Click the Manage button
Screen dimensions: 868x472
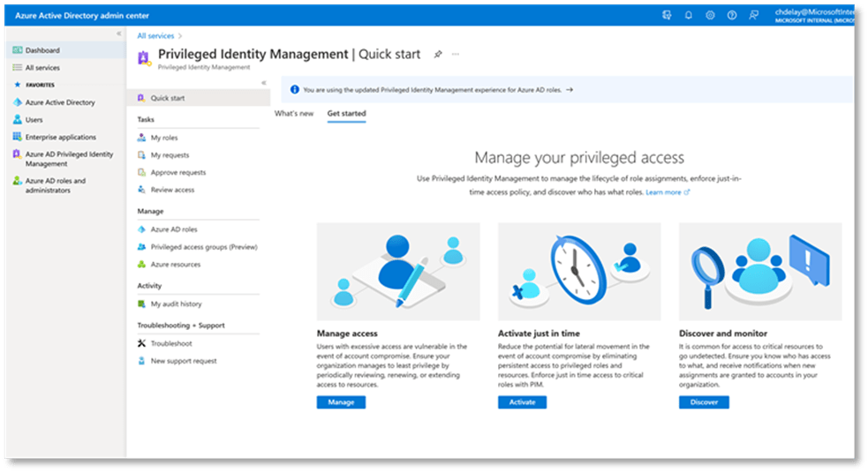coord(341,402)
